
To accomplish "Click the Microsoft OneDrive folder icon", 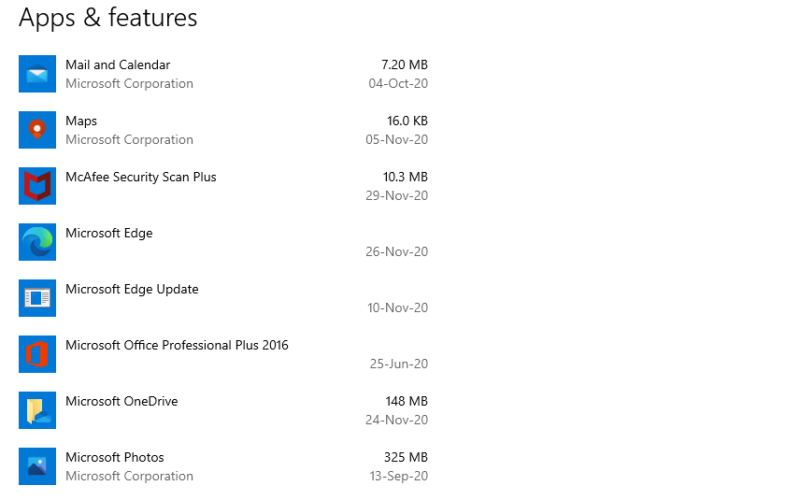I will click(37, 411).
